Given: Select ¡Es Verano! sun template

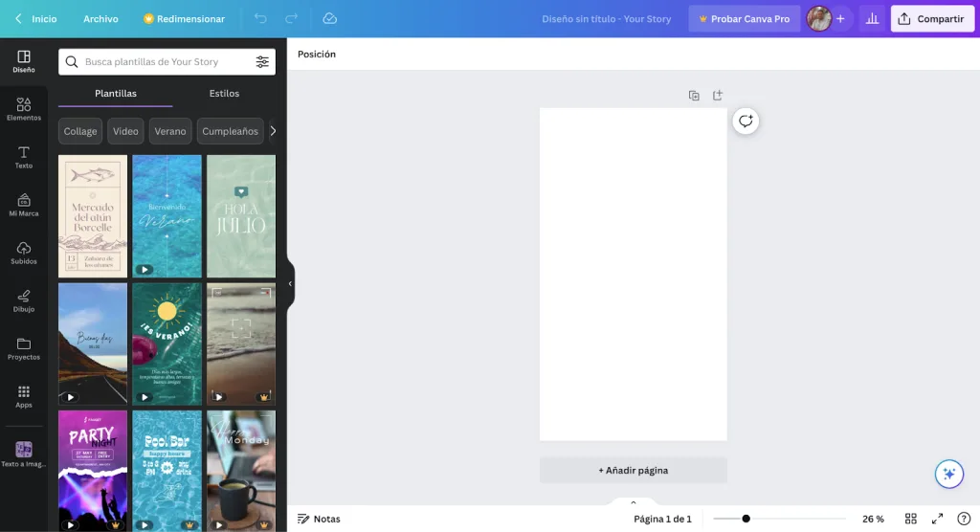Looking at the screenshot, I should point(167,344).
